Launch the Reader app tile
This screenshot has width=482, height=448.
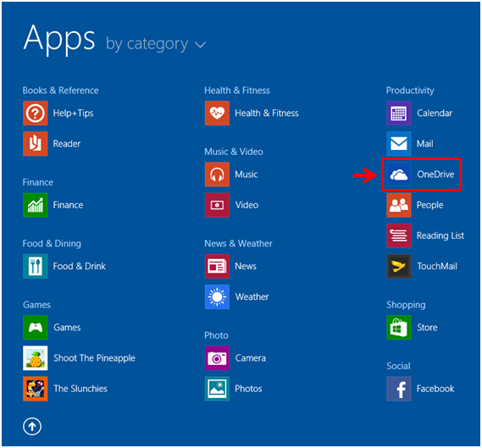point(35,143)
